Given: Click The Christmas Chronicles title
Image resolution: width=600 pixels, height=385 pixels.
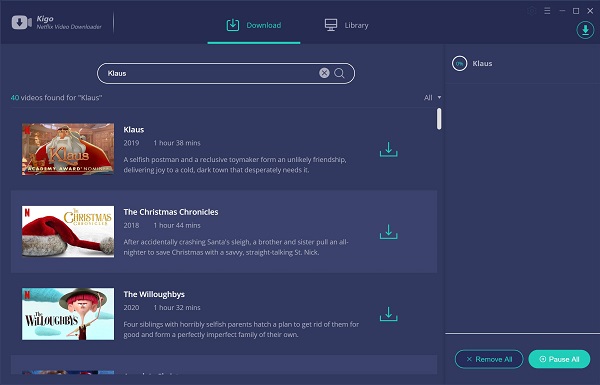Looking at the screenshot, I should [x=171, y=212].
